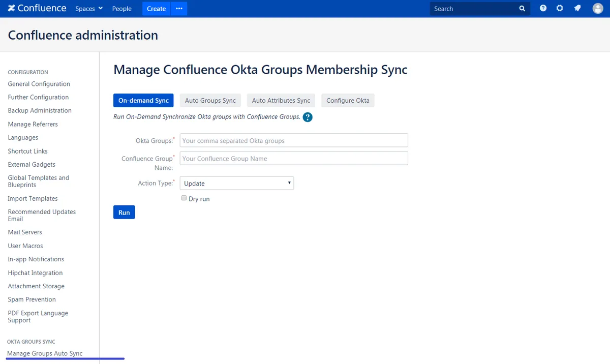The height and width of the screenshot is (364, 610).
Task: Open Recommended Updates Email link
Action: coord(42,215)
